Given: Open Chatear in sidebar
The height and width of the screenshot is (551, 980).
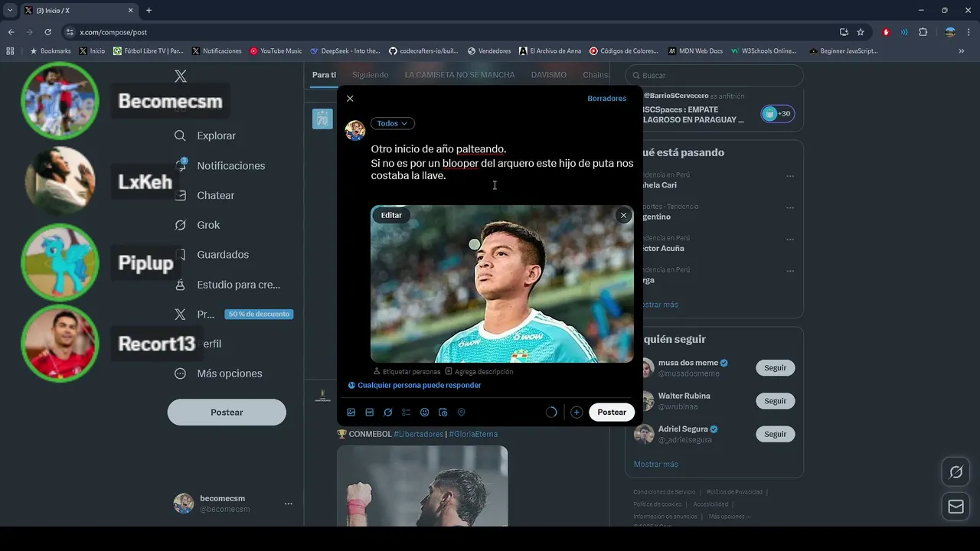Looking at the screenshot, I should [204, 195].
